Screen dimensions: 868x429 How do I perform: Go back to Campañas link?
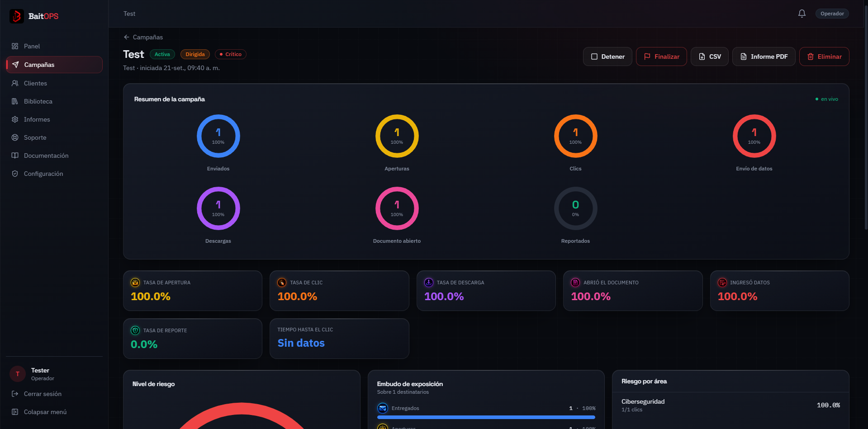coord(143,37)
